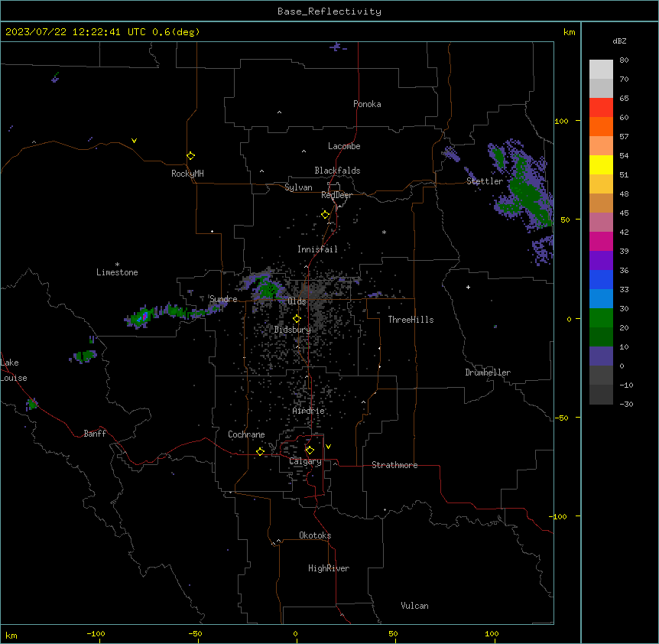
Task: Click the Lacombe label
Action: coord(344,146)
